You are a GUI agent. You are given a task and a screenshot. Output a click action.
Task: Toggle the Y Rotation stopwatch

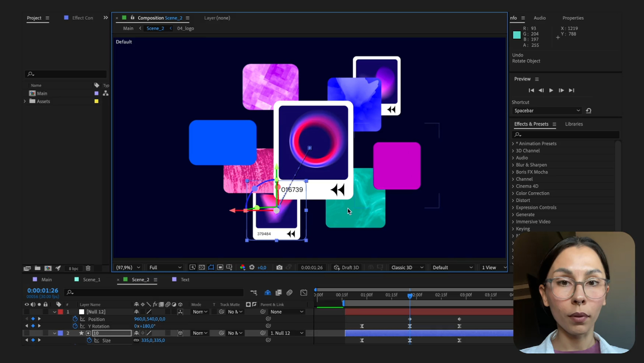(75, 326)
